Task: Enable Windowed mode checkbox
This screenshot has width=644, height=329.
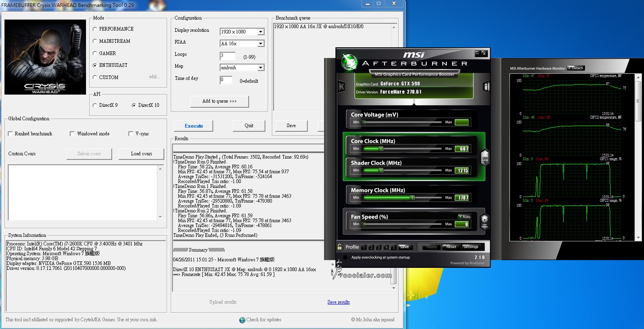Action: click(72, 134)
